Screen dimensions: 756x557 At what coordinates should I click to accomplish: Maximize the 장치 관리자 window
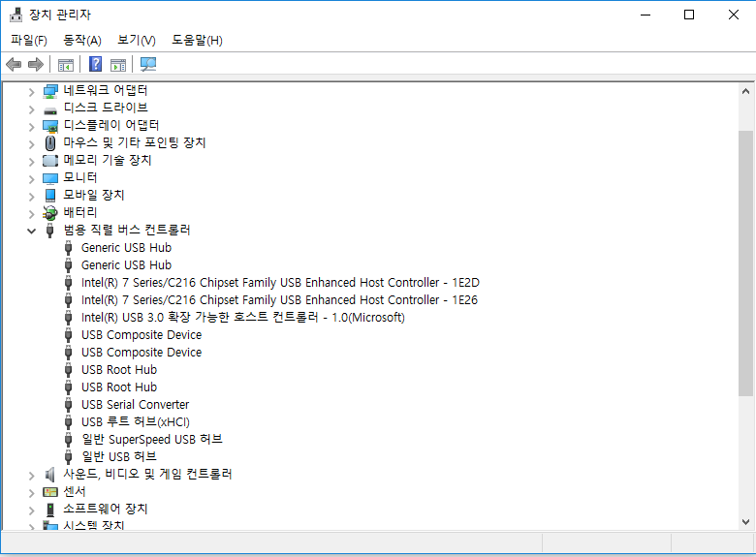(x=689, y=15)
